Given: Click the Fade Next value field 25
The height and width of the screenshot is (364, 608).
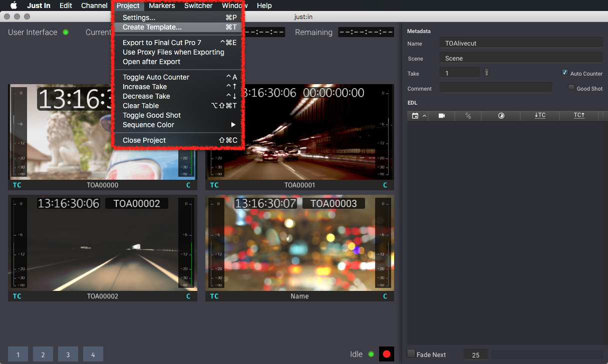Looking at the screenshot, I should [x=476, y=354].
